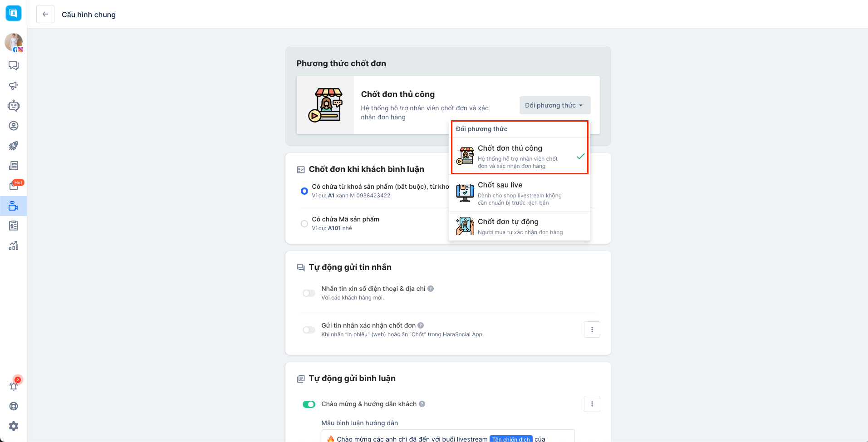868x442 pixels.
Task: Click the Phương thức chốt đơn heading
Action: click(341, 64)
